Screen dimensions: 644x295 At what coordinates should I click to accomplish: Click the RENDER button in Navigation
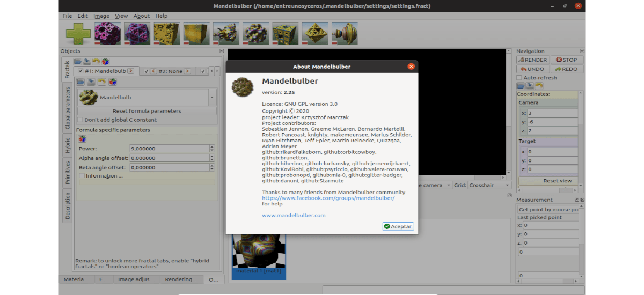click(532, 60)
